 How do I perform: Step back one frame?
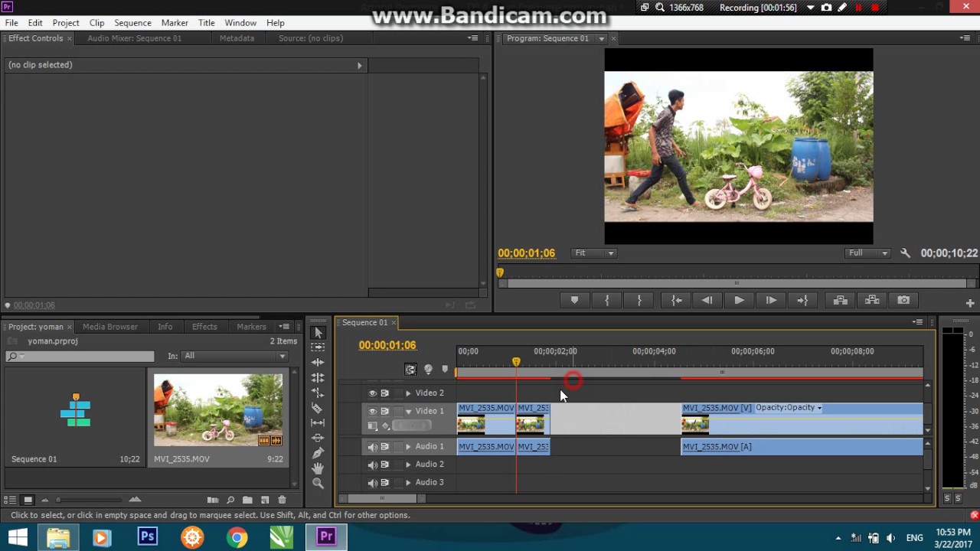707,301
